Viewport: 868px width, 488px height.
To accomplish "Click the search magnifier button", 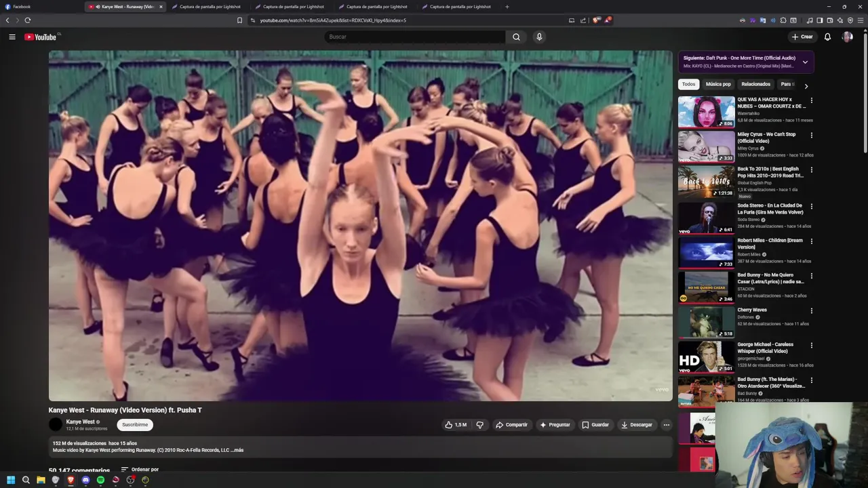I will [x=516, y=37].
